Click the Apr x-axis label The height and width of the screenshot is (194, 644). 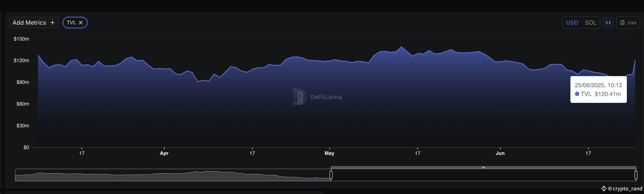click(x=164, y=153)
